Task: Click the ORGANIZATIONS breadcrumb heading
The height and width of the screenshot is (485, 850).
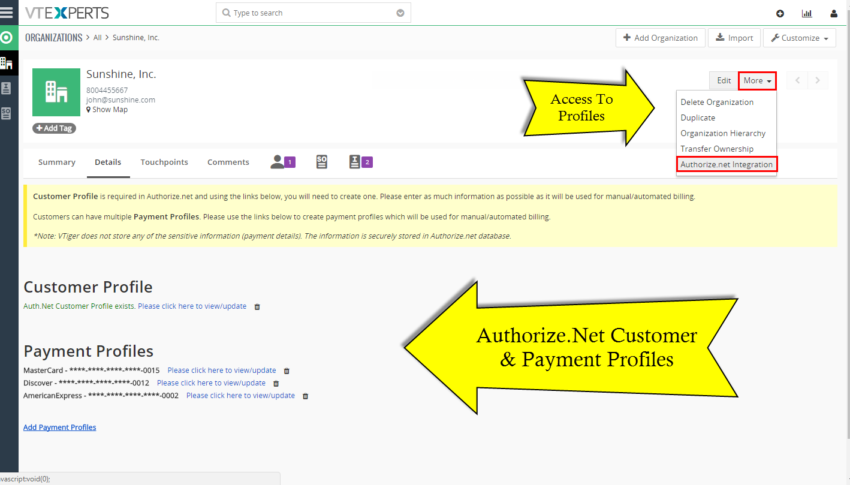Action: pyautogui.click(x=54, y=37)
